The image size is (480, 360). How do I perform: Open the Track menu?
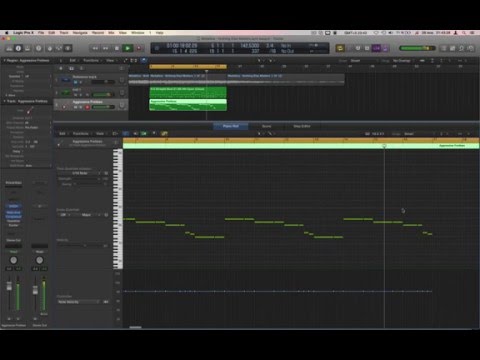64,33
